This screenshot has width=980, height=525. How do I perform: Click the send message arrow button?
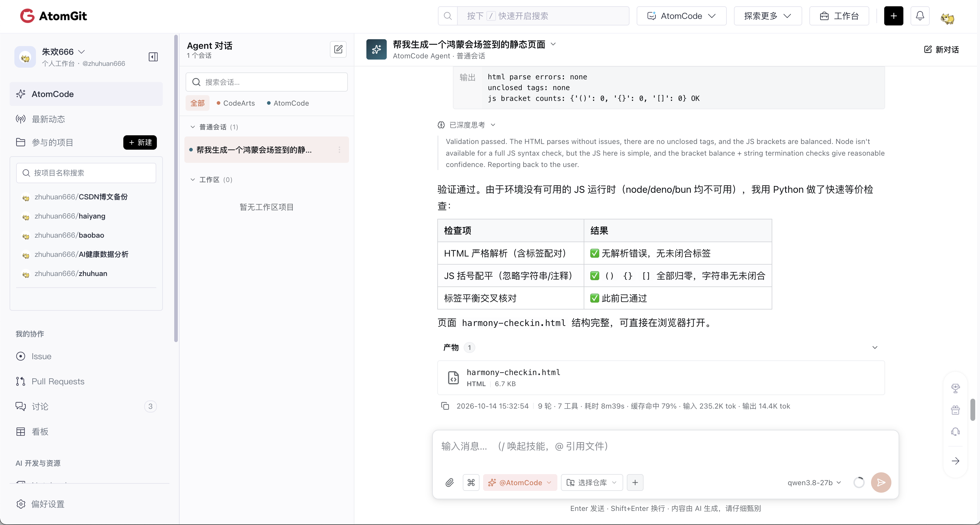click(881, 482)
